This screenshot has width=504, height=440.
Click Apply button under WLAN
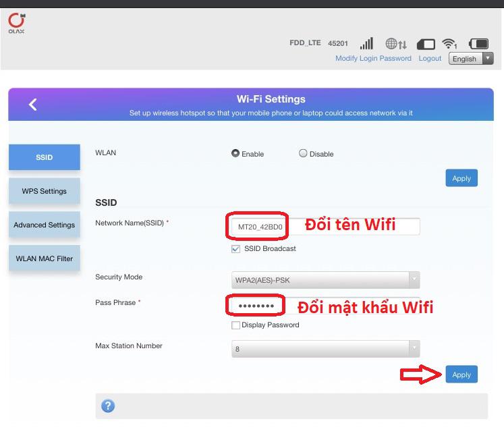click(461, 178)
